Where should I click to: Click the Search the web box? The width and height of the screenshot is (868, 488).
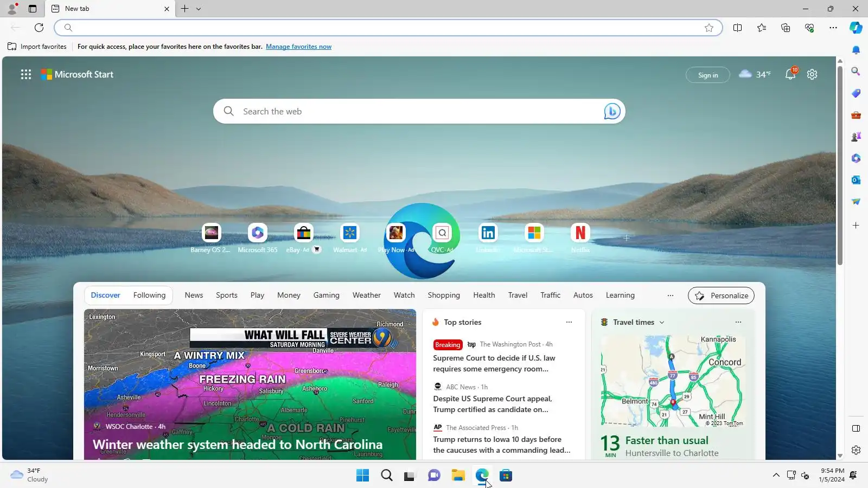pyautogui.click(x=419, y=111)
